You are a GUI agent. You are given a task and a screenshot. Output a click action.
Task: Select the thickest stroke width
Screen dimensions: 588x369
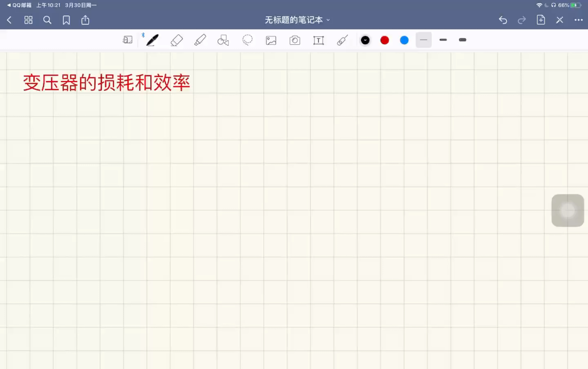(462, 40)
